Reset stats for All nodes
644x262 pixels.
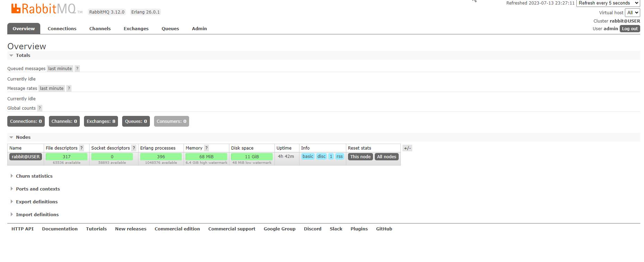tap(387, 157)
